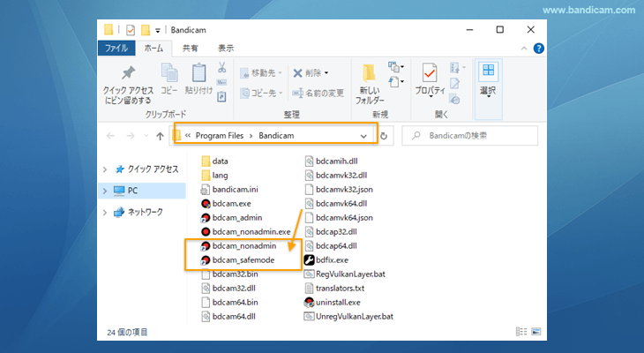The image size is (644, 353).
Task: Select bdcam.exe file icon
Action: pos(206,204)
